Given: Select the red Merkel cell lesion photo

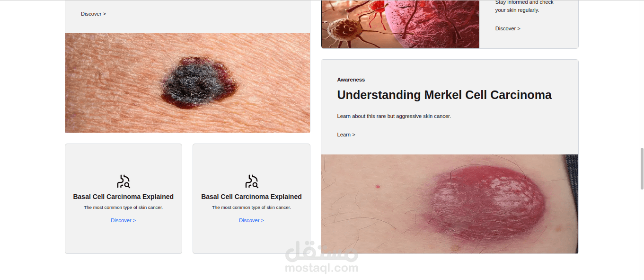Looking at the screenshot, I should 450,204.
